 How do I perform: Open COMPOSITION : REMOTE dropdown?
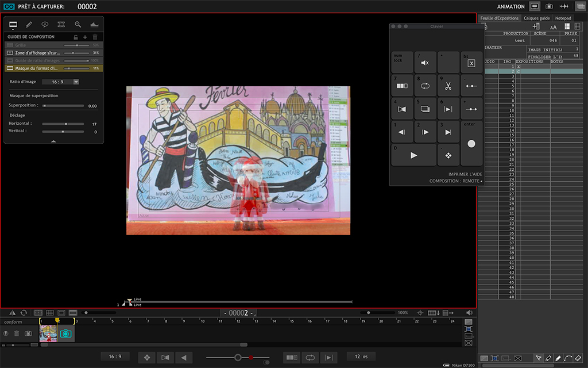pyautogui.click(x=455, y=181)
